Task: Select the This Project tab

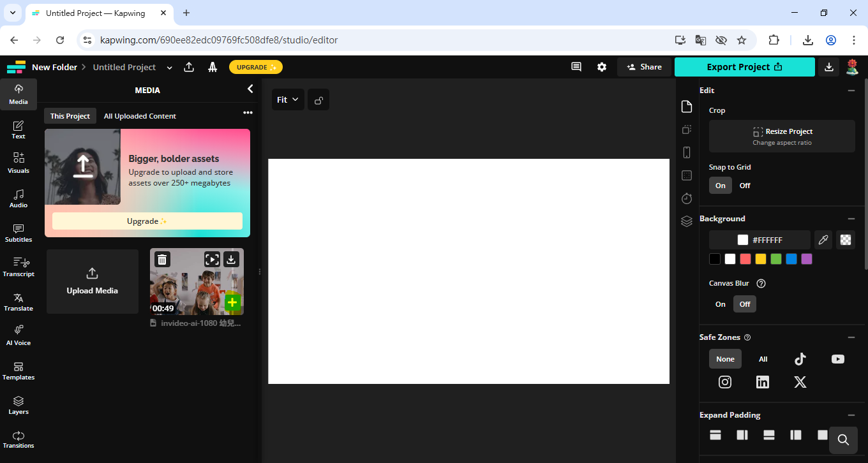Action: [x=70, y=116]
